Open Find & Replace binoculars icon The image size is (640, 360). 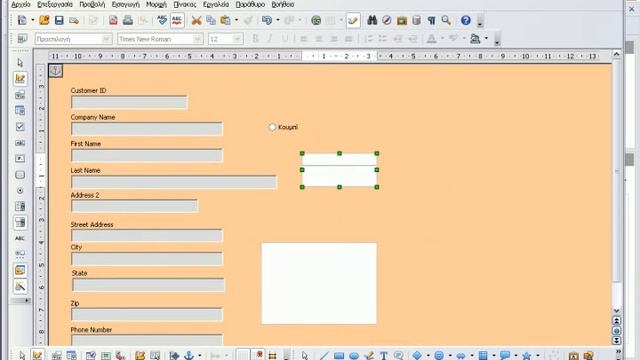[372, 20]
